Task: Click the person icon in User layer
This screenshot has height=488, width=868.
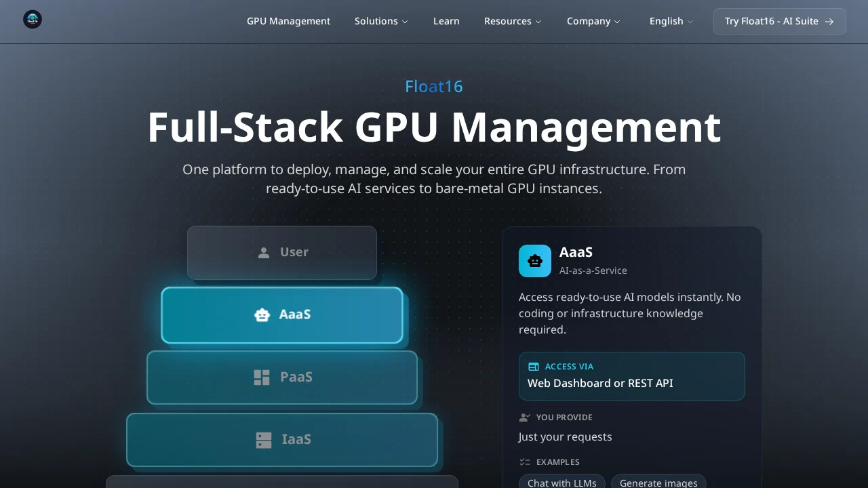Action: 264,253
